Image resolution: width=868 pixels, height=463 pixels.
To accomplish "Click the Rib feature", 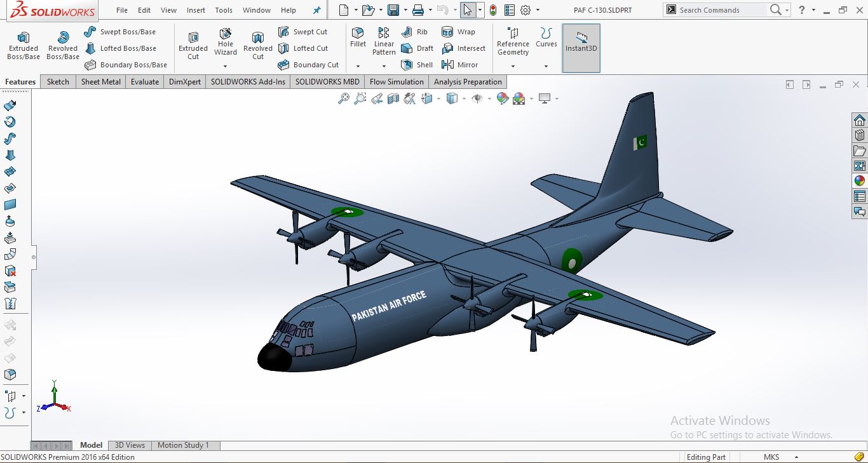I will coord(415,32).
